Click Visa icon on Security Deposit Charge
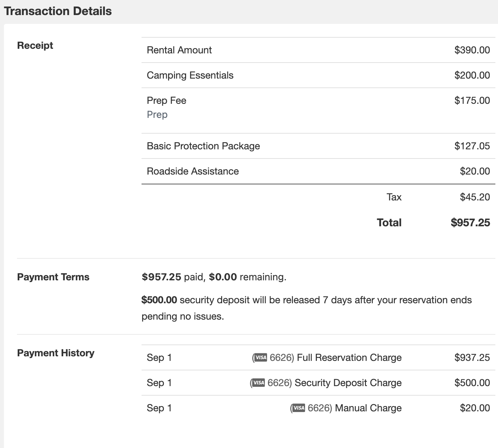This screenshot has height=448, width=498. click(x=259, y=383)
